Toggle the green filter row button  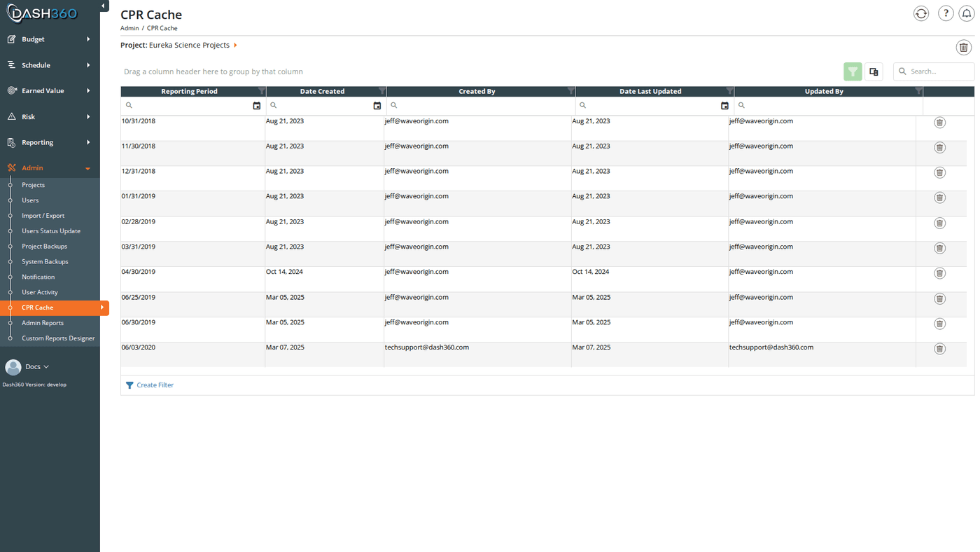click(x=853, y=71)
